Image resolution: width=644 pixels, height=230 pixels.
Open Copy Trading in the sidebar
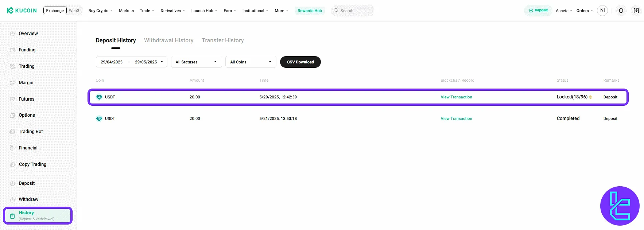tap(32, 164)
